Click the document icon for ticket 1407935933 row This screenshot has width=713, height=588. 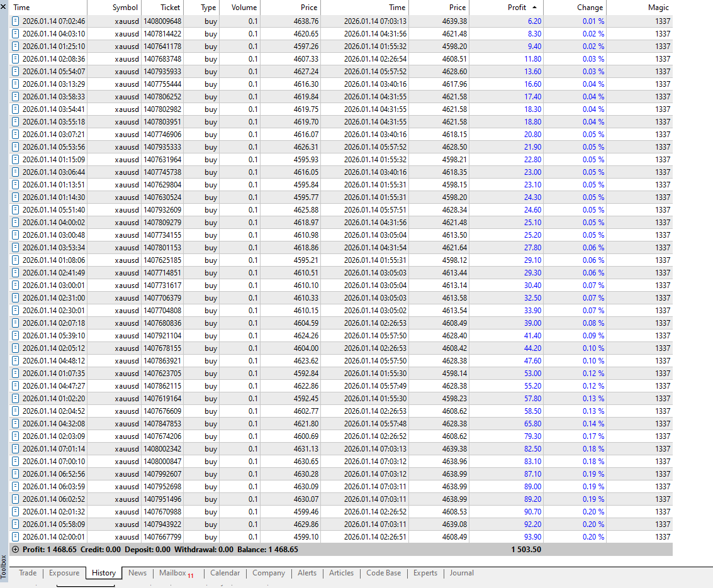16,71
